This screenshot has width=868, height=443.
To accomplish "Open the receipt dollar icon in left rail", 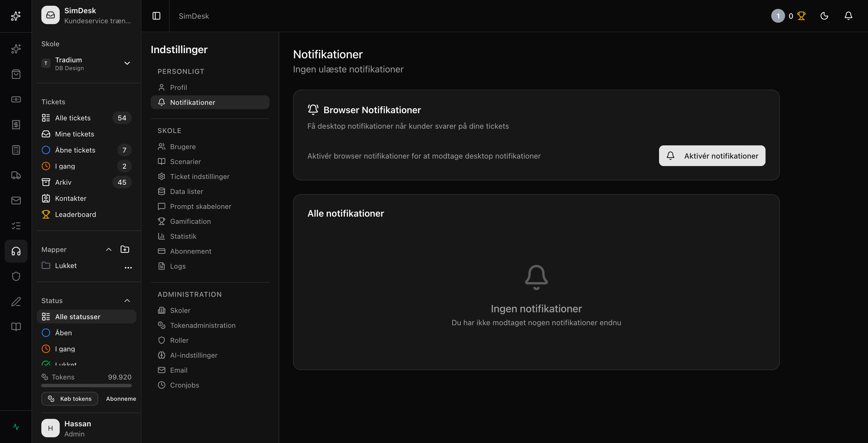I will [16, 125].
